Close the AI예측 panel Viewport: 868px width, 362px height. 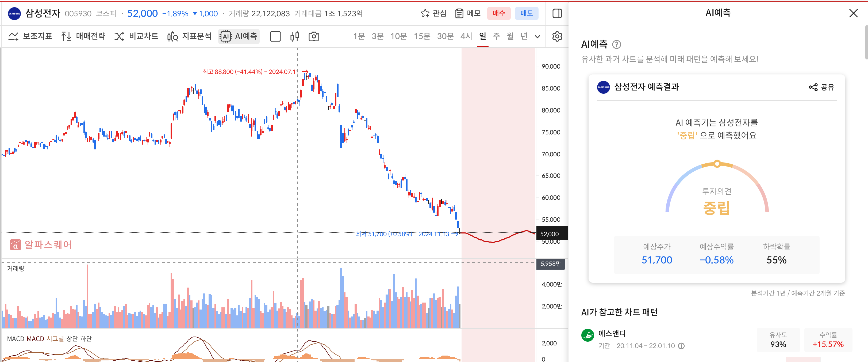click(853, 13)
